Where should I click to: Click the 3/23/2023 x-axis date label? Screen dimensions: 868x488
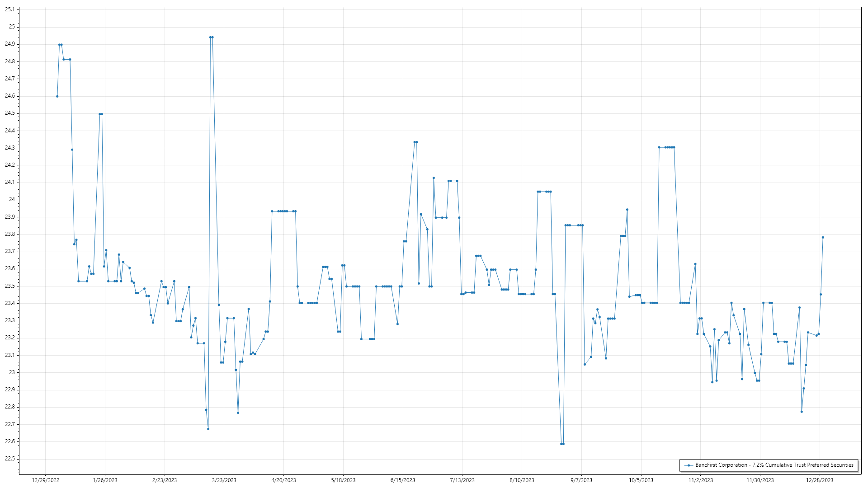point(224,480)
